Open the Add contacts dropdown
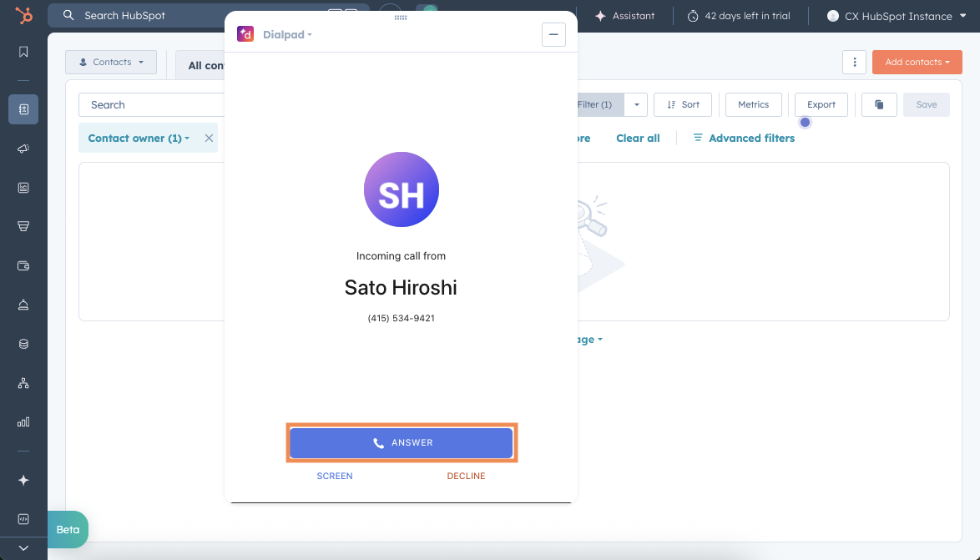The width and height of the screenshot is (980, 560). pos(917,62)
